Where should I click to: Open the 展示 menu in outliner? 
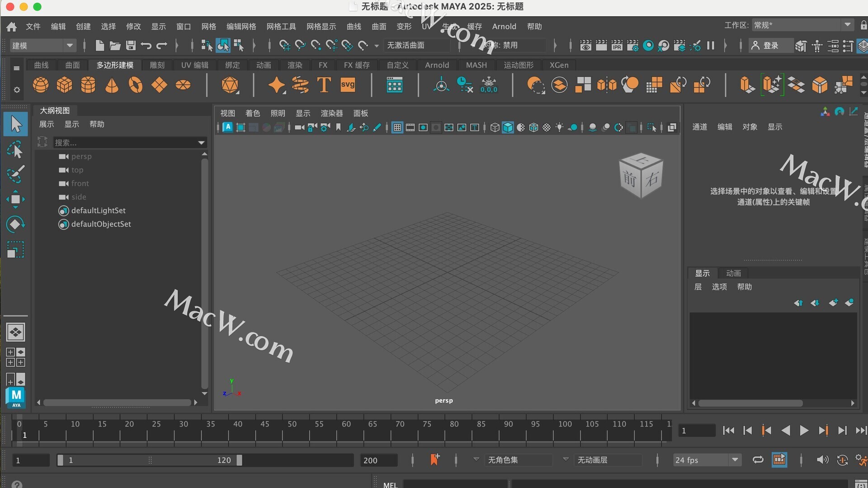(x=47, y=124)
